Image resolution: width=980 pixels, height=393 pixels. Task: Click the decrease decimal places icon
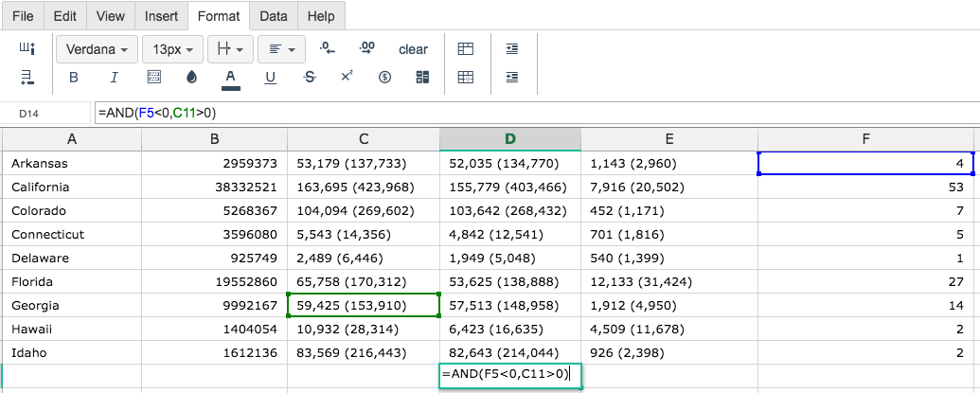[327, 48]
